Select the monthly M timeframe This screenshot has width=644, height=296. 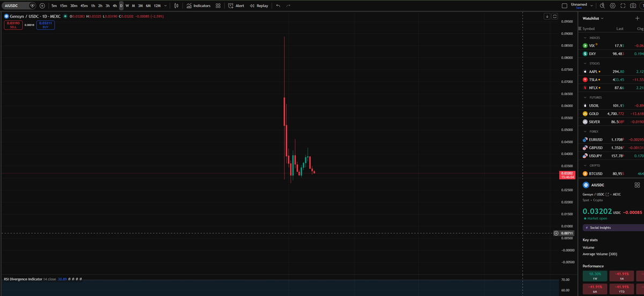coord(133,5)
